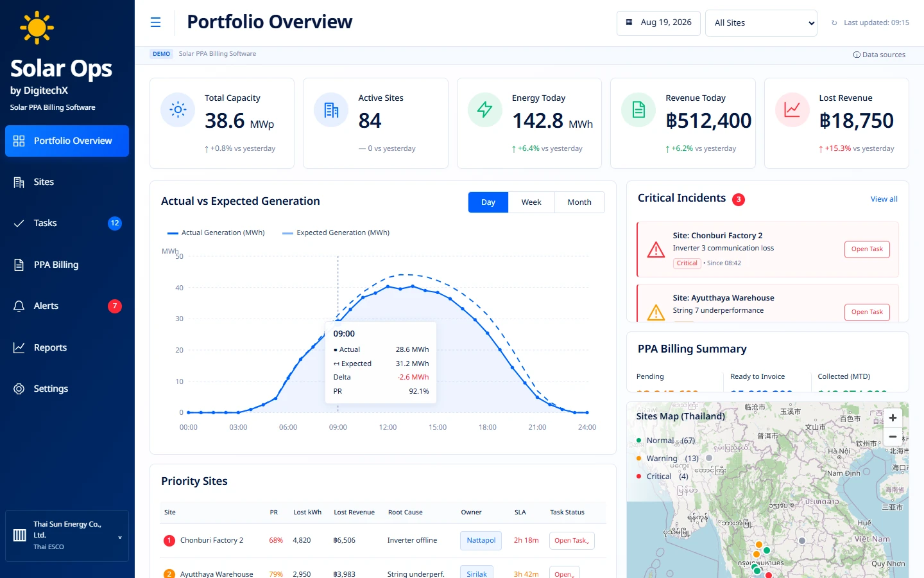Click the Ayutthaya Warehouse warning triangle icon
The height and width of the screenshot is (578, 924).
tap(656, 312)
